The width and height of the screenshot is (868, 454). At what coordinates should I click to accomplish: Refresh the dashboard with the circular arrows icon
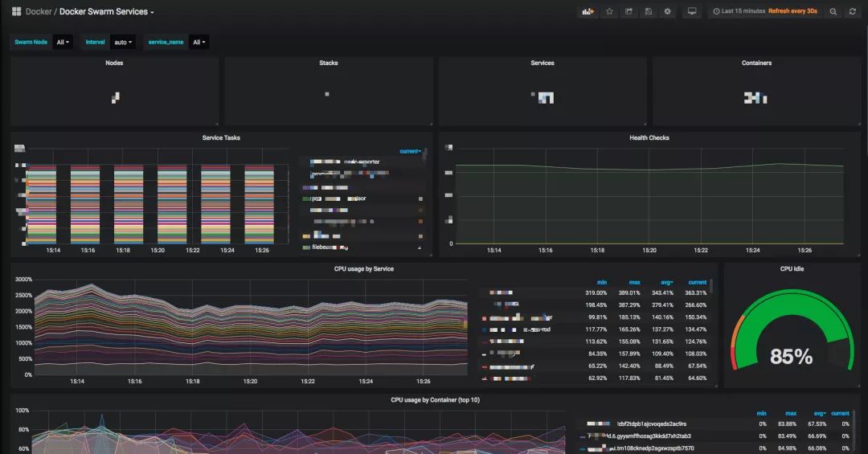pyautogui.click(x=853, y=11)
